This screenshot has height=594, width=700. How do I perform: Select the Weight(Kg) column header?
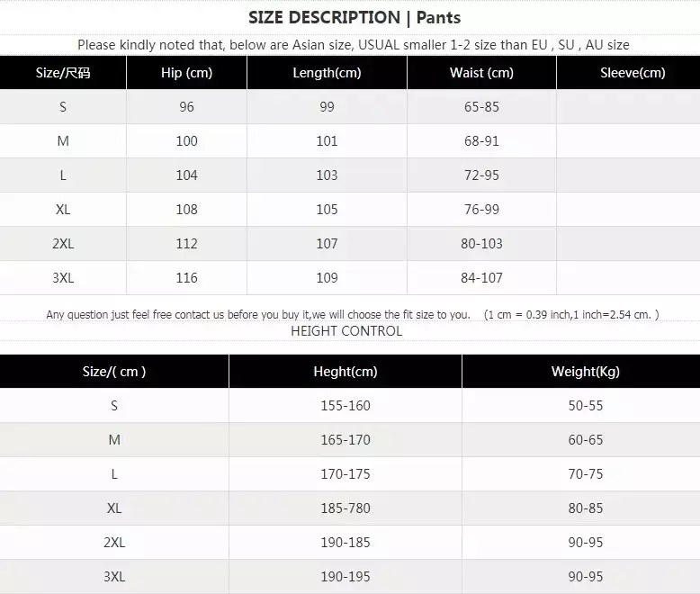[x=585, y=371]
